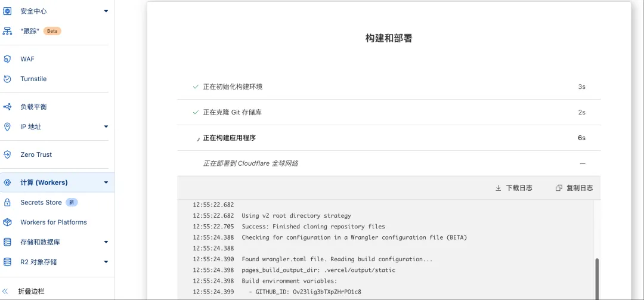This screenshot has height=300, width=644.
Task: Click the 新 badge next to Secrets Store
Action: [x=72, y=202]
